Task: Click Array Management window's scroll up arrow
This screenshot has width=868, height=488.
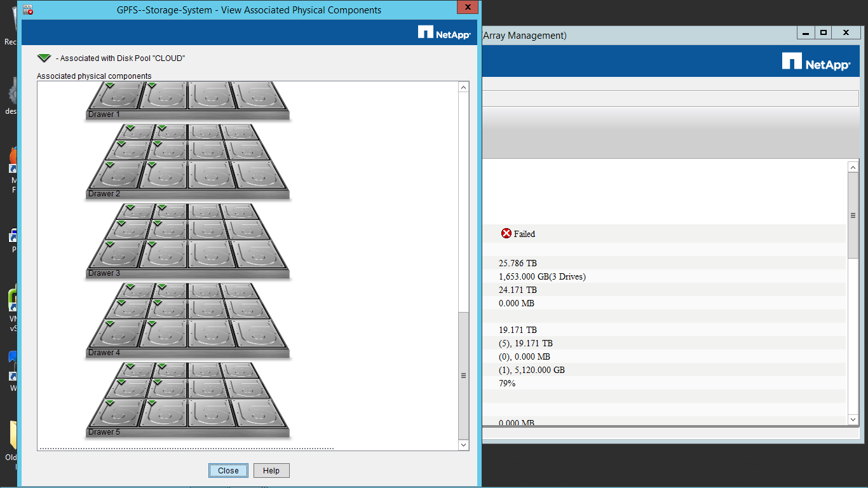Action: pyautogui.click(x=853, y=167)
